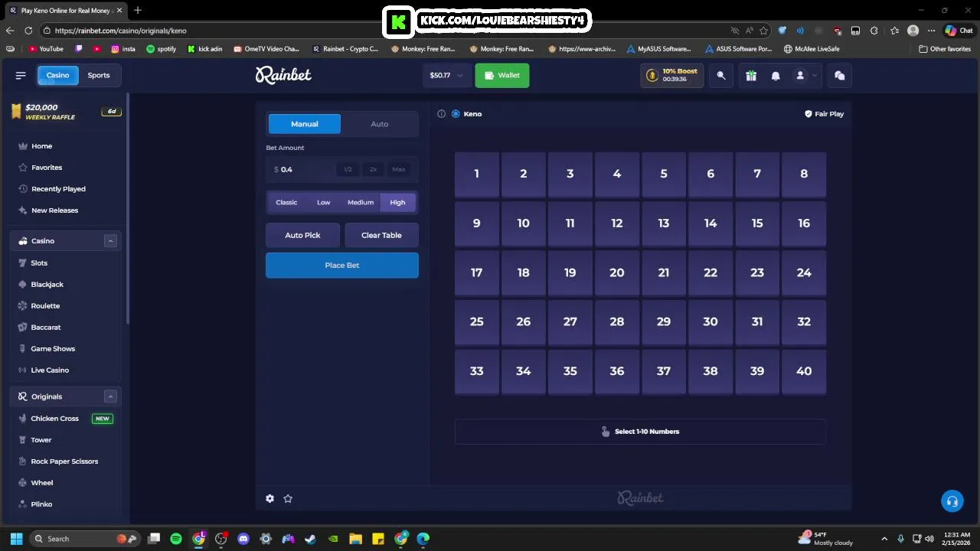Image resolution: width=980 pixels, height=551 pixels.
Task: Open the user profile dropdown
Action: [805, 76]
